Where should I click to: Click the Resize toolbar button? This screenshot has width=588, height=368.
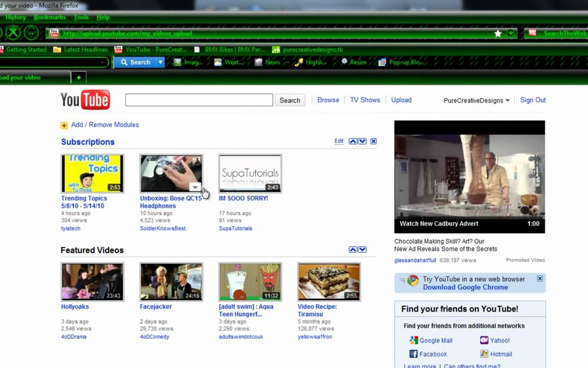pos(354,62)
